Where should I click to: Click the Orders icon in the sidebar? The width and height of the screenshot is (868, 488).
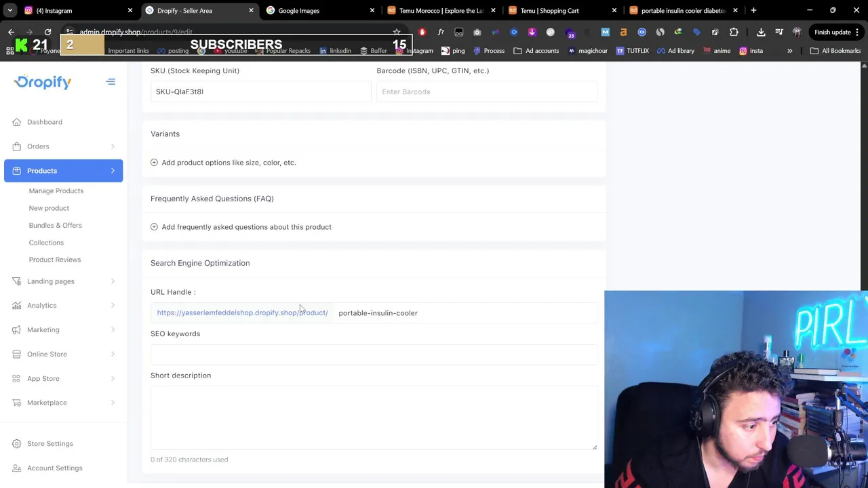(16, 146)
